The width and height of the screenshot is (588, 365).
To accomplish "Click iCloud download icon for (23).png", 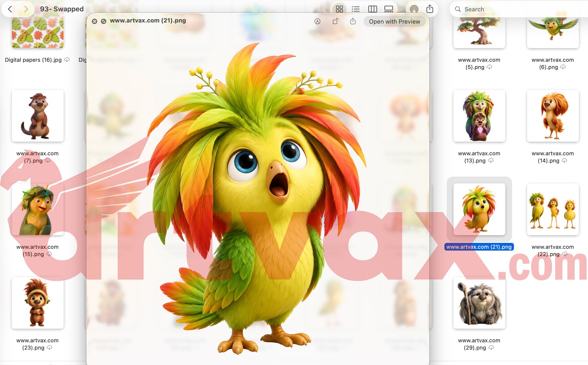I will point(50,347).
